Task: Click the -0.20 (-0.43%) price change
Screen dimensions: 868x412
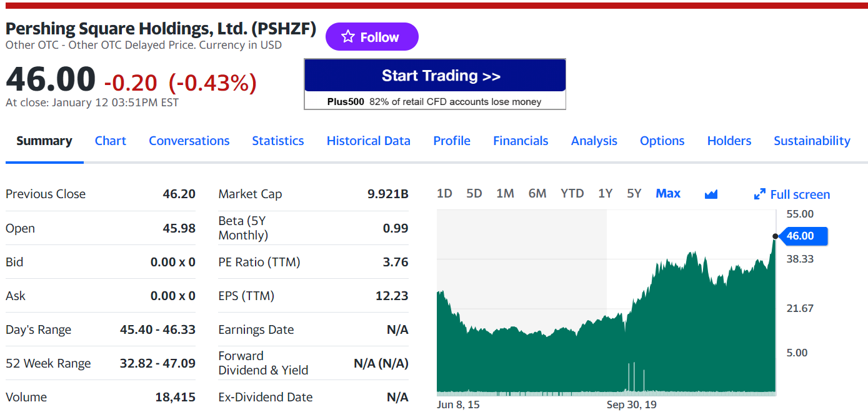Action: [x=180, y=83]
